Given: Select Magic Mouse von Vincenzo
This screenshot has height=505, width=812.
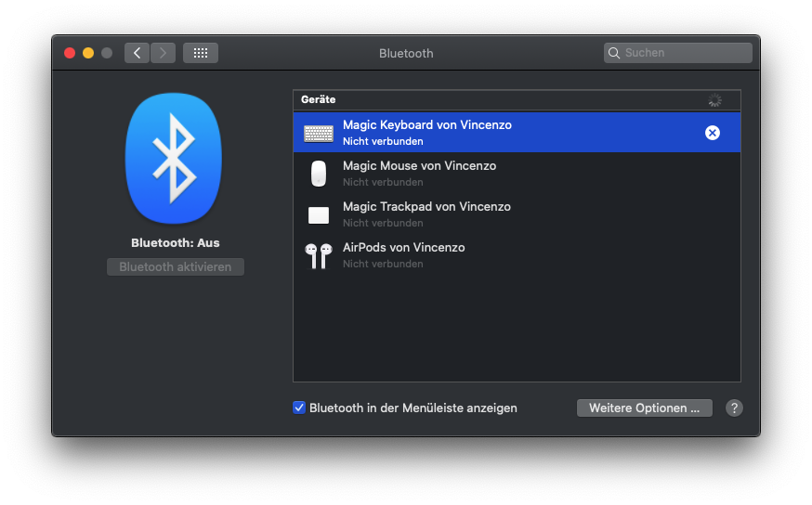Looking at the screenshot, I should point(517,174).
